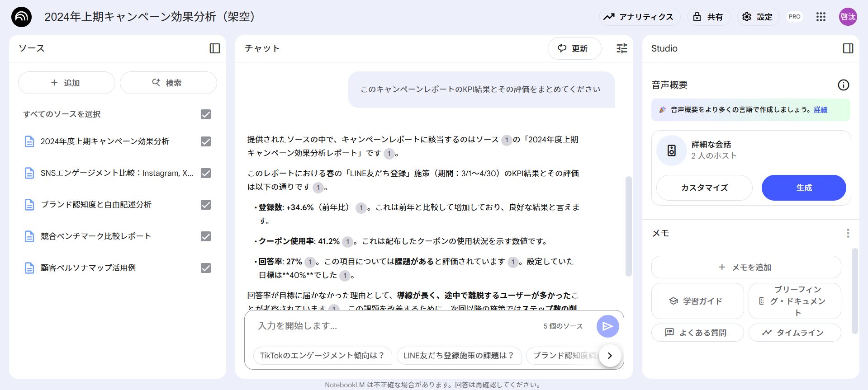This screenshot has height=390, width=868.
Task: Open source 競合ベンチマーク比較レポート
Action: coord(96,236)
